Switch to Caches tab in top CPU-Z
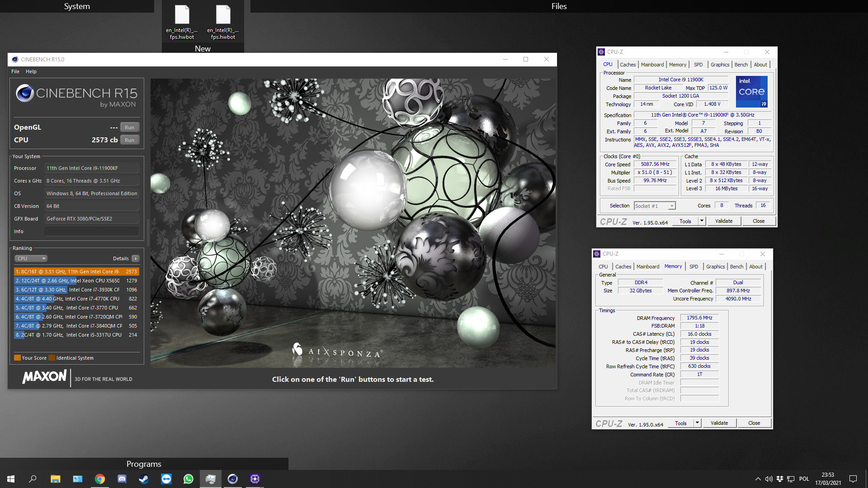 point(627,65)
